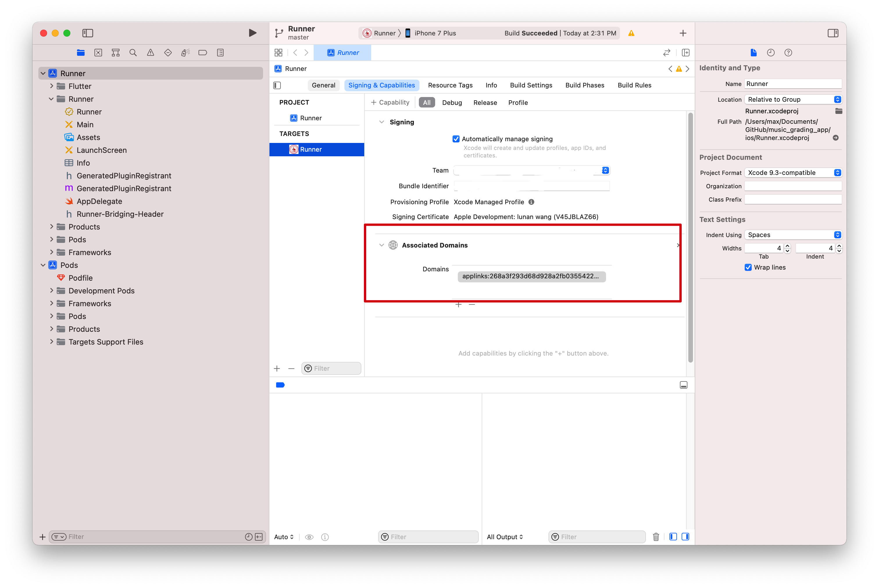Uncheck Automatically manage signing
The height and width of the screenshot is (588, 879).
point(456,139)
